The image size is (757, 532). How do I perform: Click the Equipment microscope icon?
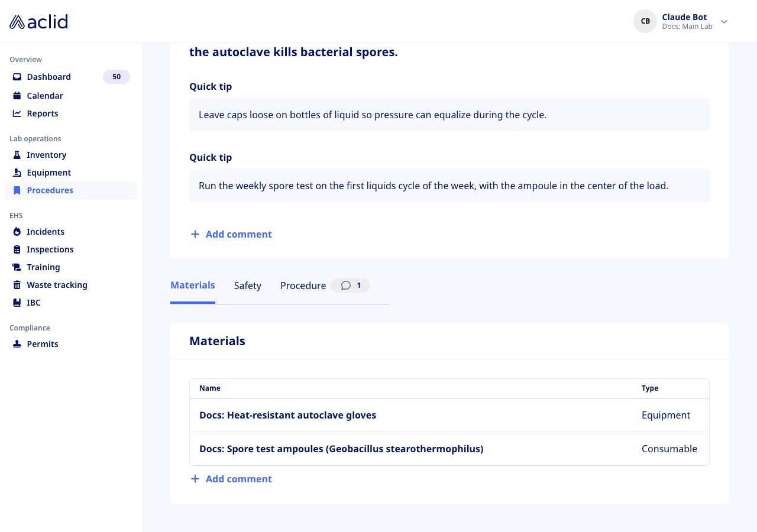pos(17,173)
